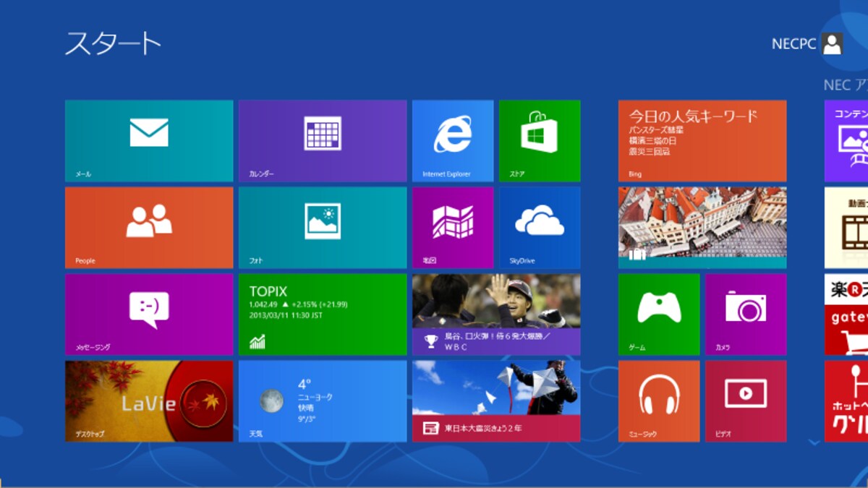Open the film-strip video tile
Image resolution: width=868 pixels, height=488 pixels.
pyautogui.click(x=846, y=228)
